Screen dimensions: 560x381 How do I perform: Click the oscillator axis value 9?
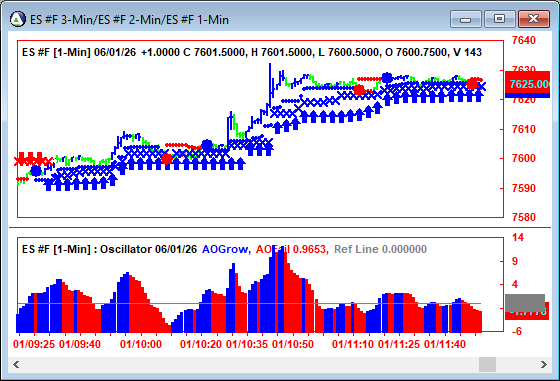pyautogui.click(x=515, y=261)
